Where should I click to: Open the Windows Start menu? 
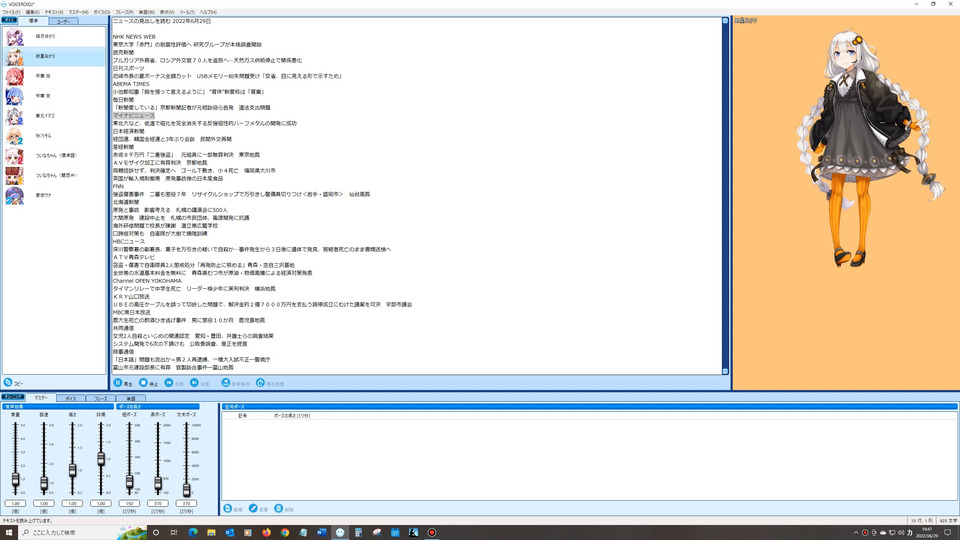tap(9, 533)
